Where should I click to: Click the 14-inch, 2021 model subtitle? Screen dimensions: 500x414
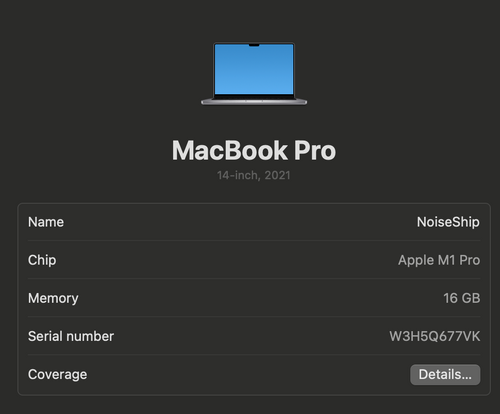[254, 175]
